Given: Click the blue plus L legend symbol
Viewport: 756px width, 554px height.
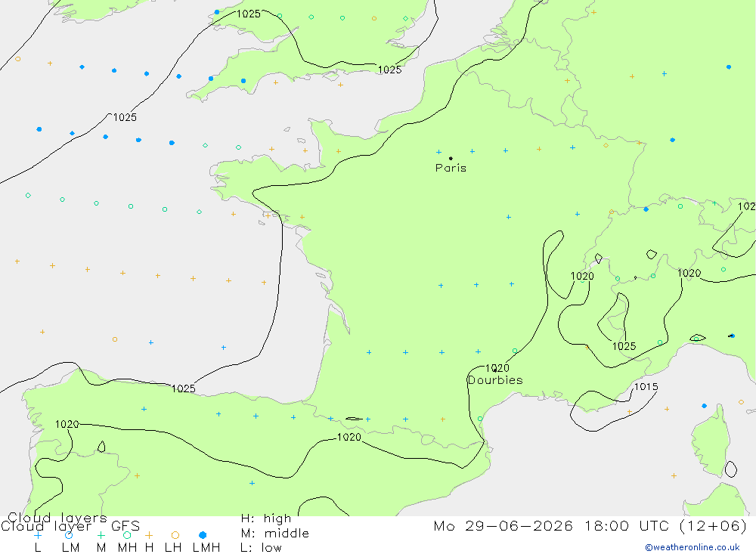Looking at the screenshot, I should [x=38, y=535].
